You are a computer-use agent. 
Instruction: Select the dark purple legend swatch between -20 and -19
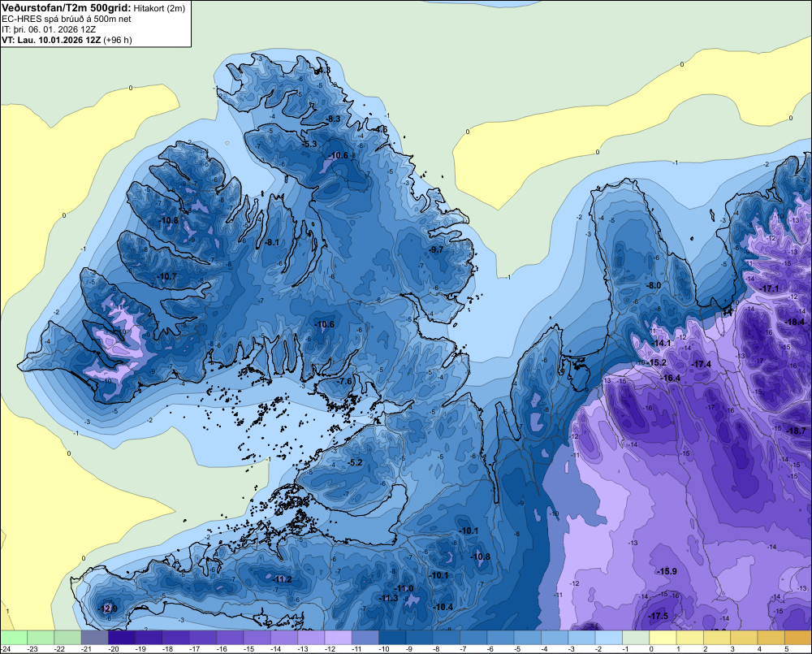[122, 637]
